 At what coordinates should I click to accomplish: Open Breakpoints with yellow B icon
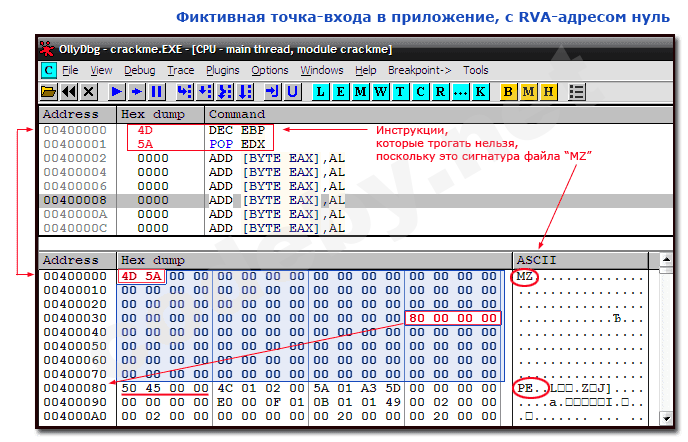[508, 92]
